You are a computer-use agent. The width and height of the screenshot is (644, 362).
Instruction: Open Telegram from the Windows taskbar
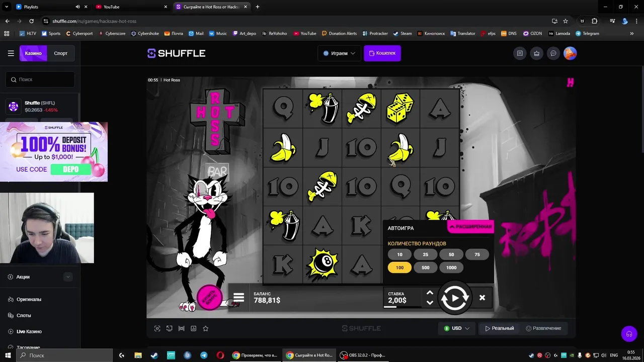click(204, 355)
